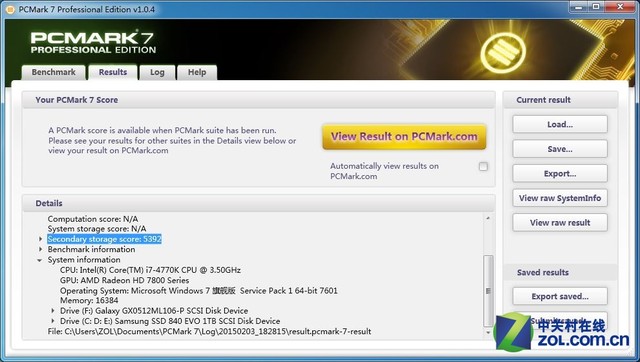Click the Load... button
This screenshot has height=362, width=640.
pos(560,124)
